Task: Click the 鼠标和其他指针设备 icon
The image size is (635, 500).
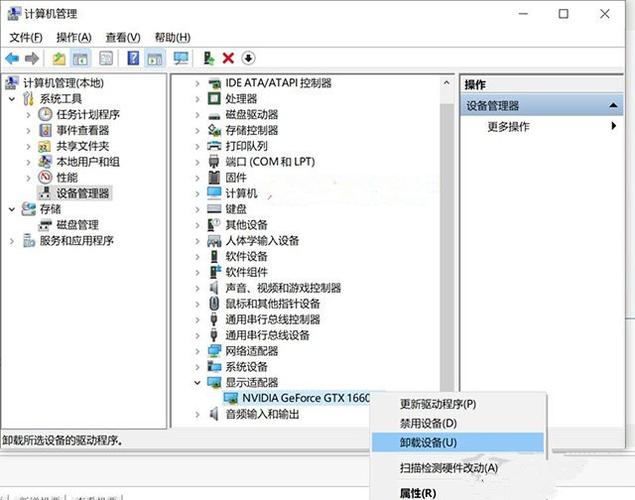Action: click(x=214, y=304)
